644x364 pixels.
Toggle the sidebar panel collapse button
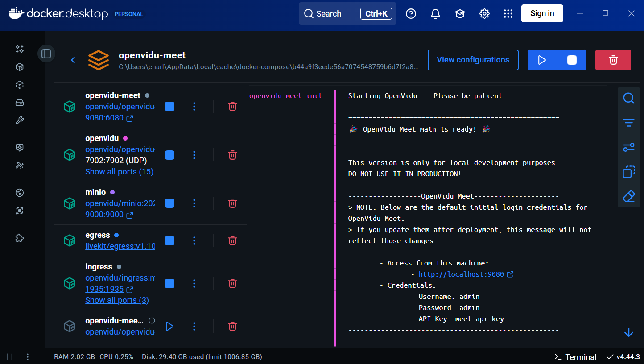point(46,54)
